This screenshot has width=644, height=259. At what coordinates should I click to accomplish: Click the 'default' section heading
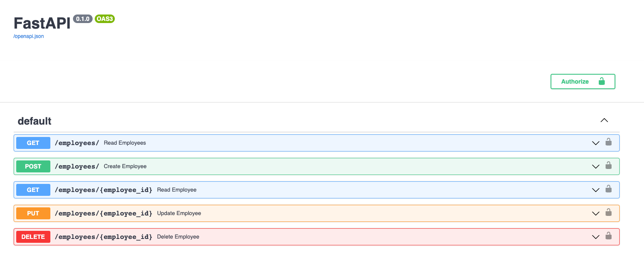pos(35,121)
